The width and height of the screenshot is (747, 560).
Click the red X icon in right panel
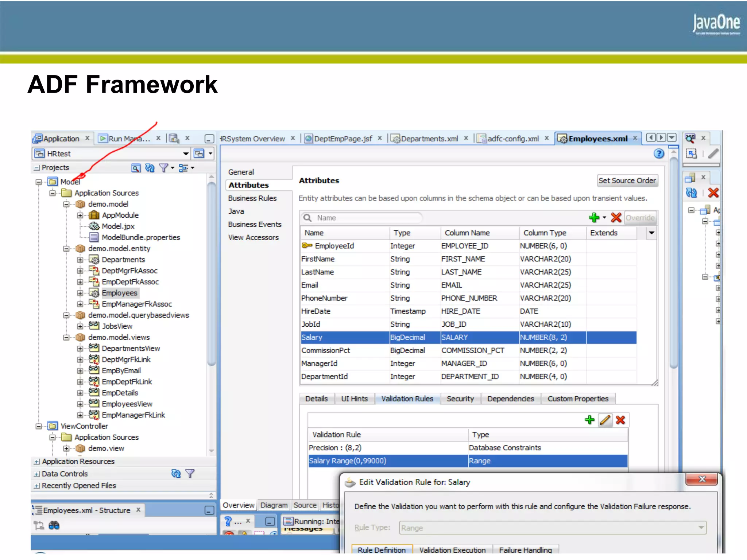[713, 192]
